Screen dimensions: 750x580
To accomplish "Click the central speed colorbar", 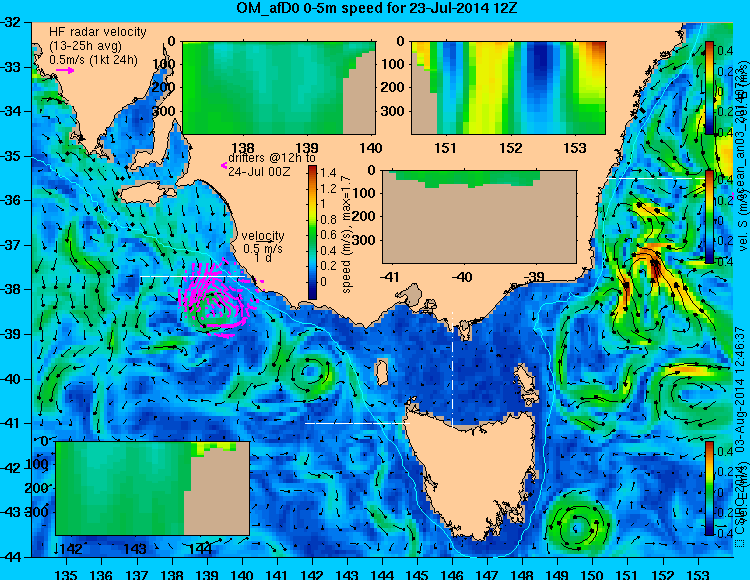I will click(312, 232).
